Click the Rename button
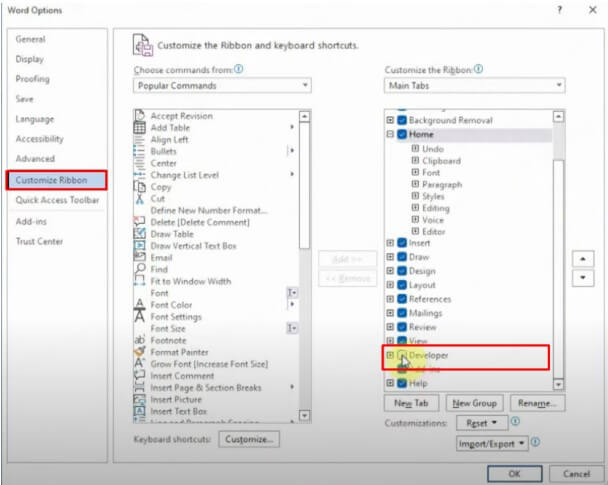This screenshot has width=608, height=485. click(x=537, y=403)
